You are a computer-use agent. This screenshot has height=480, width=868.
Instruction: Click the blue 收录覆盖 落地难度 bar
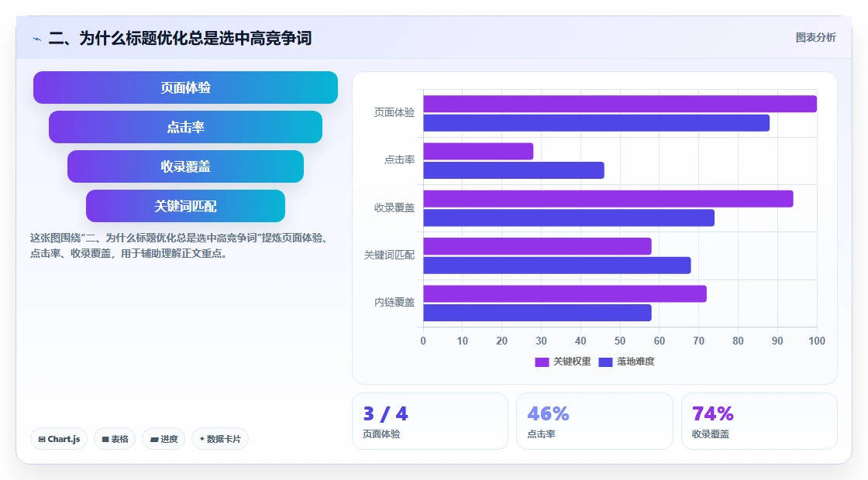pos(569,218)
